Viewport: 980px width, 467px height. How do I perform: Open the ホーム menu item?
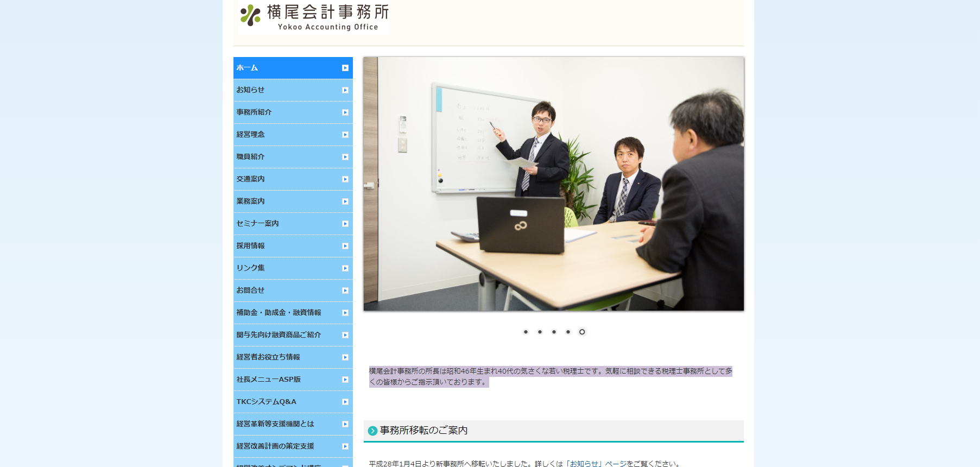293,68
